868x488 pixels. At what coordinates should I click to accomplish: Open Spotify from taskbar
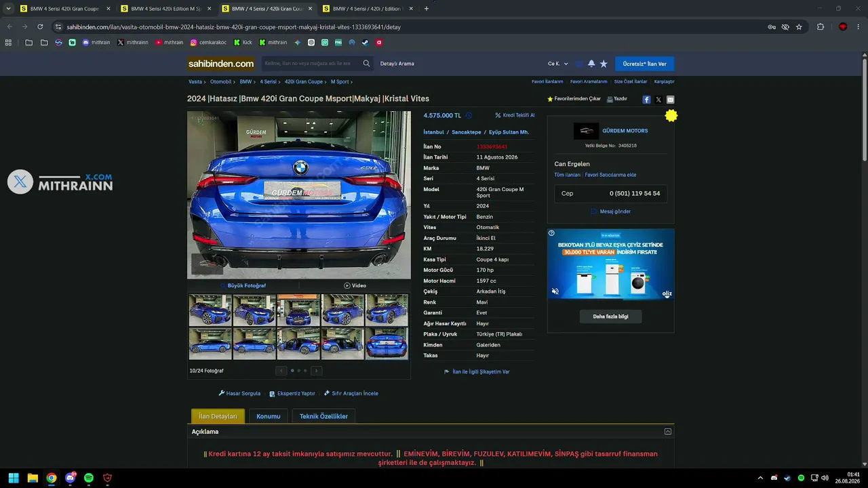89,478
